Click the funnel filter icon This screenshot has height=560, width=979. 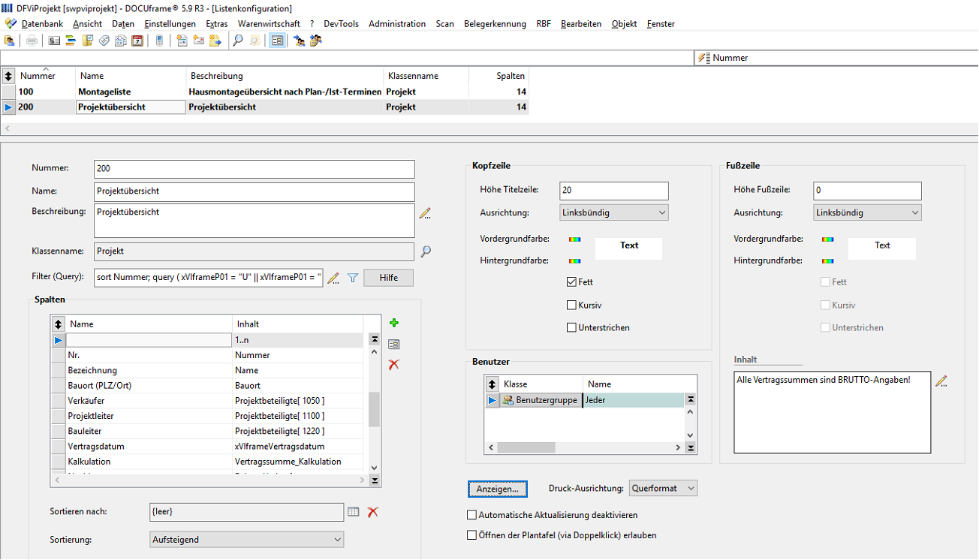[352, 278]
